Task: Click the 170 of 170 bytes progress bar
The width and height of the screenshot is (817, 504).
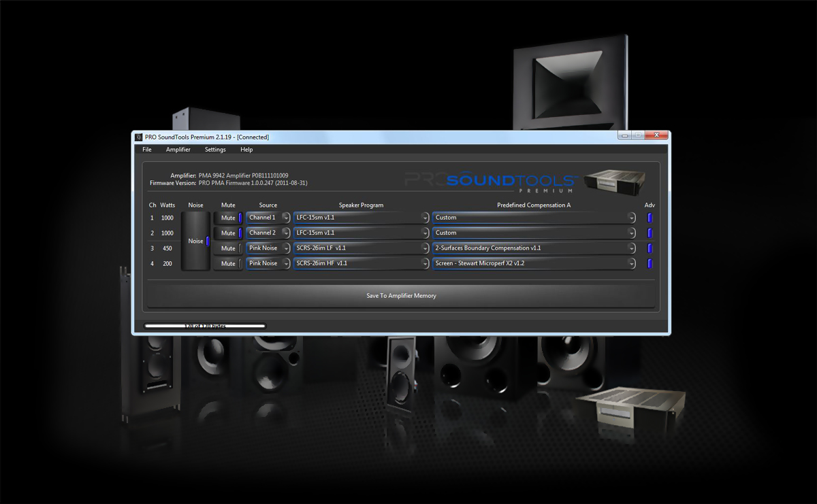Action: [x=204, y=325]
